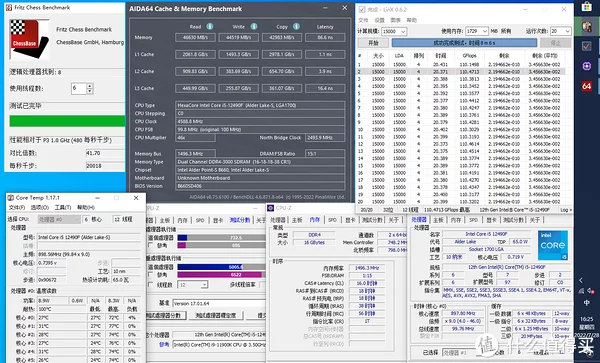Select the highlighted 测试分数 tab in CPU-Z benchmark window
Viewport: 600px width, 363px height.
click(240, 220)
